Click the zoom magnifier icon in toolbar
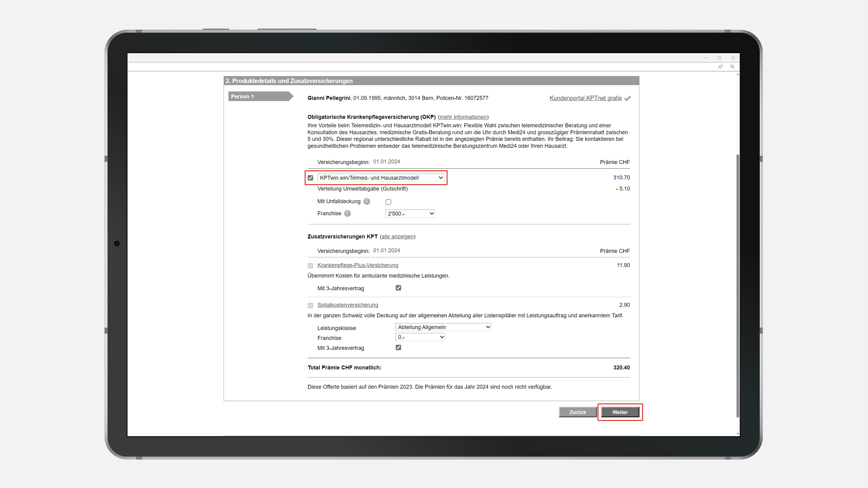This screenshot has height=488, width=868. point(732,67)
